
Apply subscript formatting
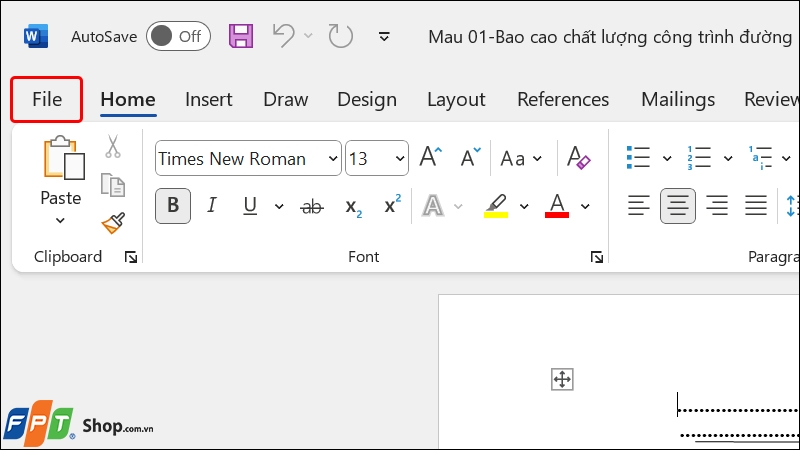coord(353,207)
